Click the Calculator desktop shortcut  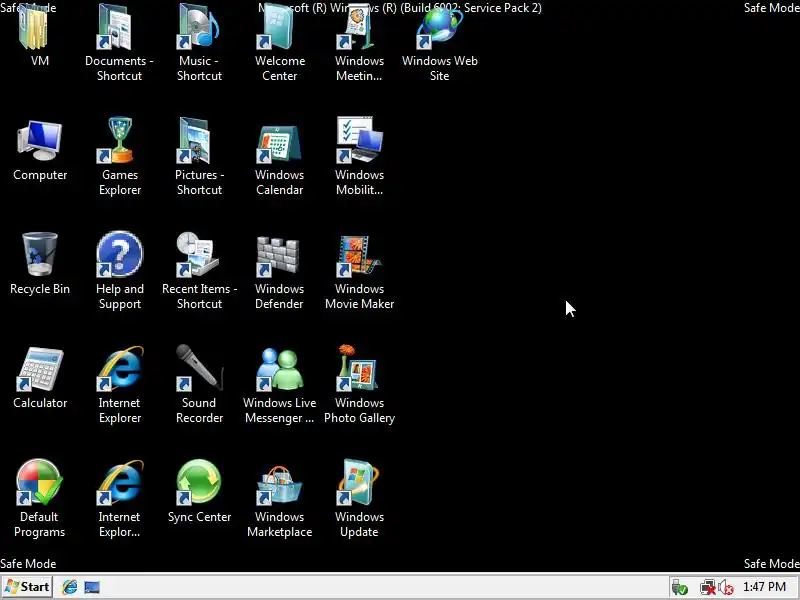39,370
